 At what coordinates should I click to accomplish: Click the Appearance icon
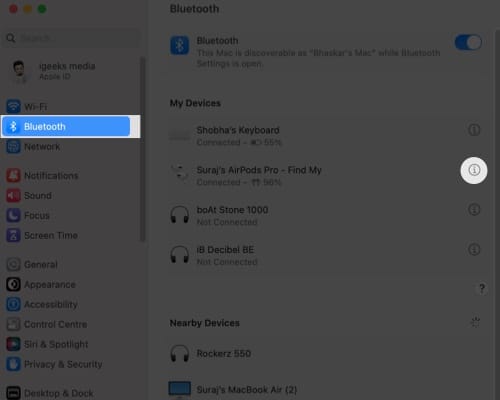coord(13,285)
